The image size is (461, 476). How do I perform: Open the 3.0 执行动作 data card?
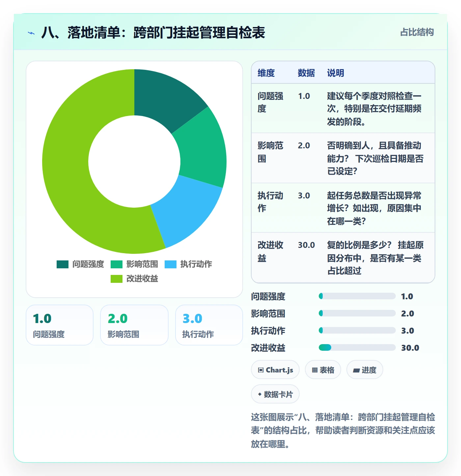click(209, 325)
